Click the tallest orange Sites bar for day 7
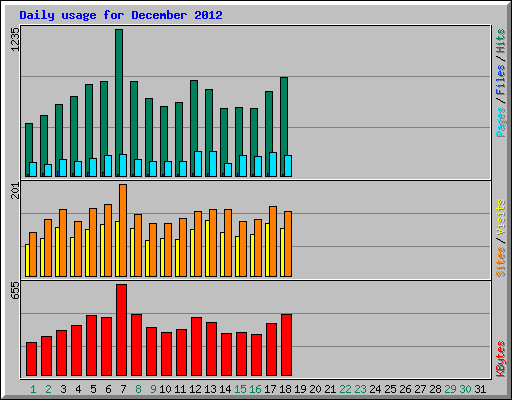This screenshot has height=400, width=512. coord(123,230)
